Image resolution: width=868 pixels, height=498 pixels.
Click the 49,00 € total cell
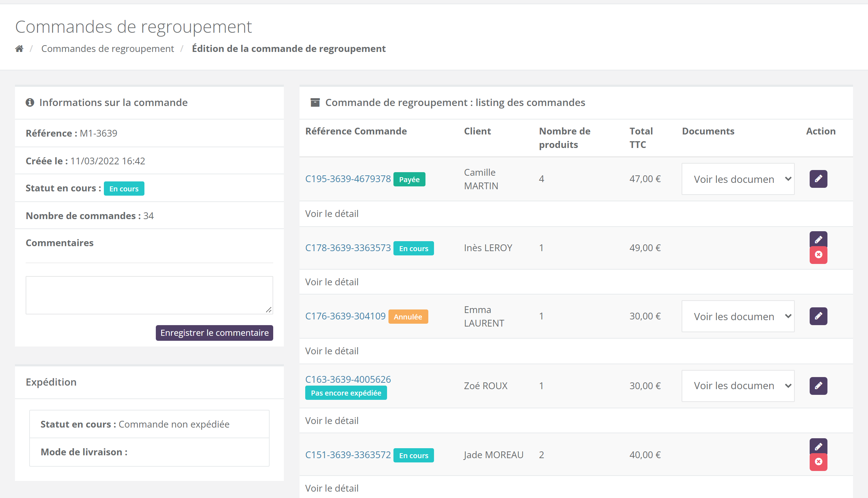pyautogui.click(x=645, y=248)
